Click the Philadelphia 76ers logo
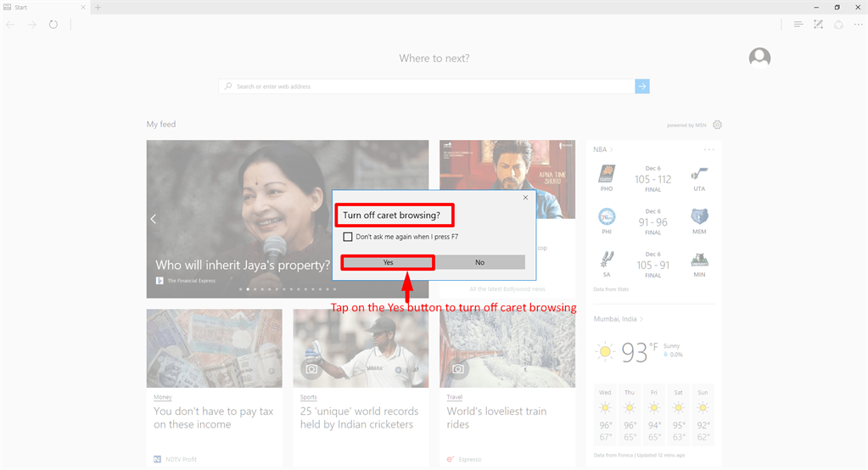The height and width of the screenshot is (470, 868). [x=607, y=216]
